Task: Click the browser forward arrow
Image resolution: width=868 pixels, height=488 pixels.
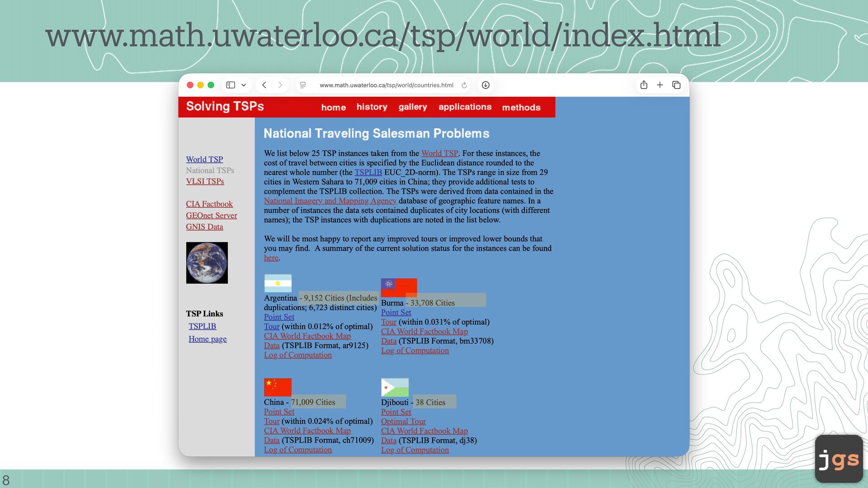Action: pos(280,85)
